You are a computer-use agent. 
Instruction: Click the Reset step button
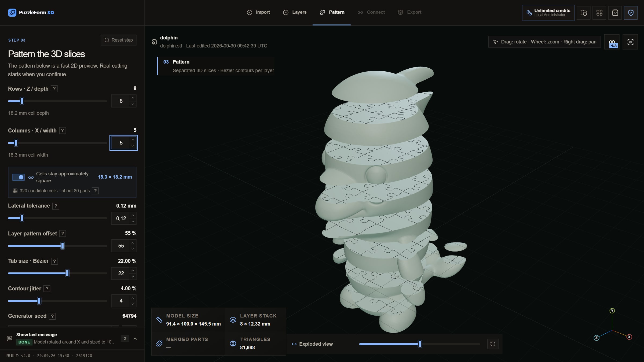[119, 40]
